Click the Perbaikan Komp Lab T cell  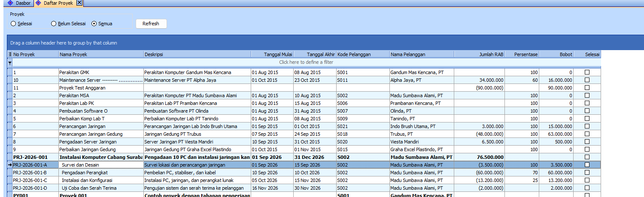[x=101, y=119]
